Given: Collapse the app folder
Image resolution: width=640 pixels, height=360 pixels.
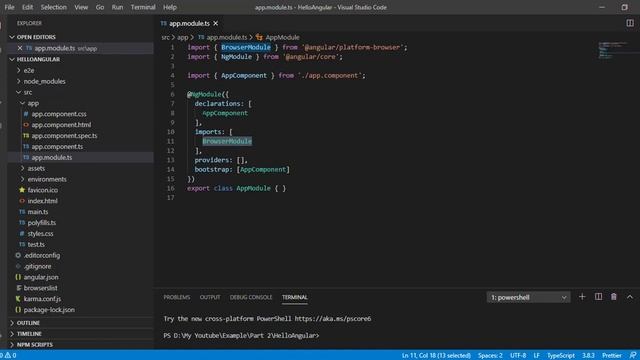Looking at the screenshot, I should (x=33, y=103).
